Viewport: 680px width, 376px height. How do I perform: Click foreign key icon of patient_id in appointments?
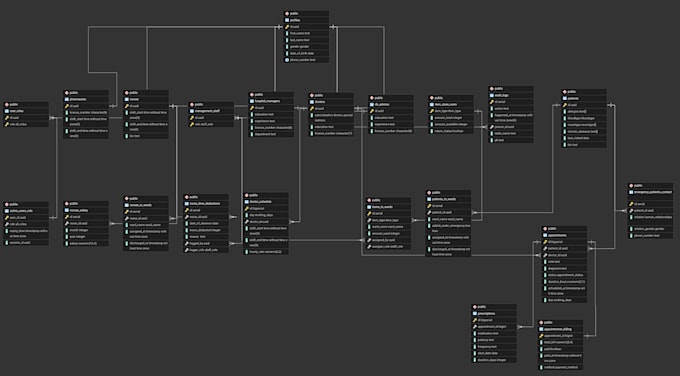pos(545,248)
